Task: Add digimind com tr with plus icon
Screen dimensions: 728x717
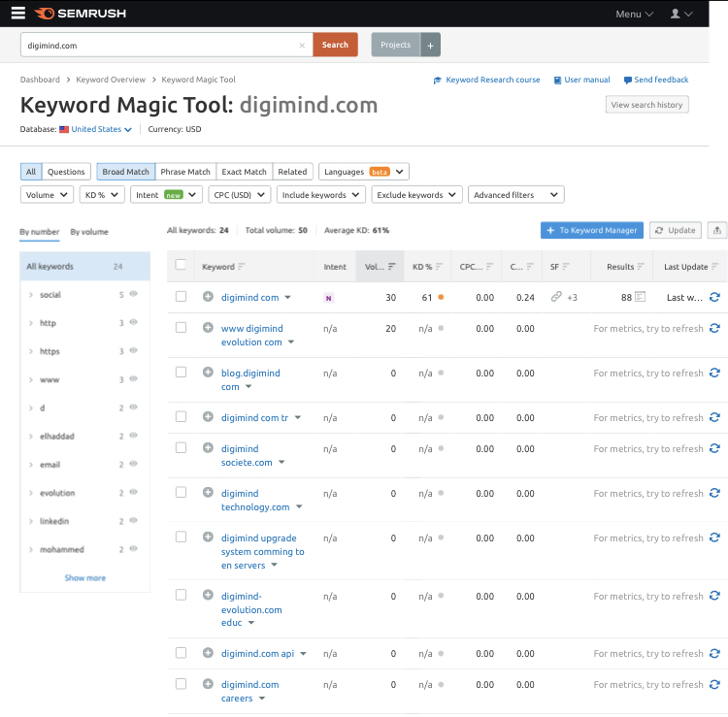Action: tap(208, 417)
